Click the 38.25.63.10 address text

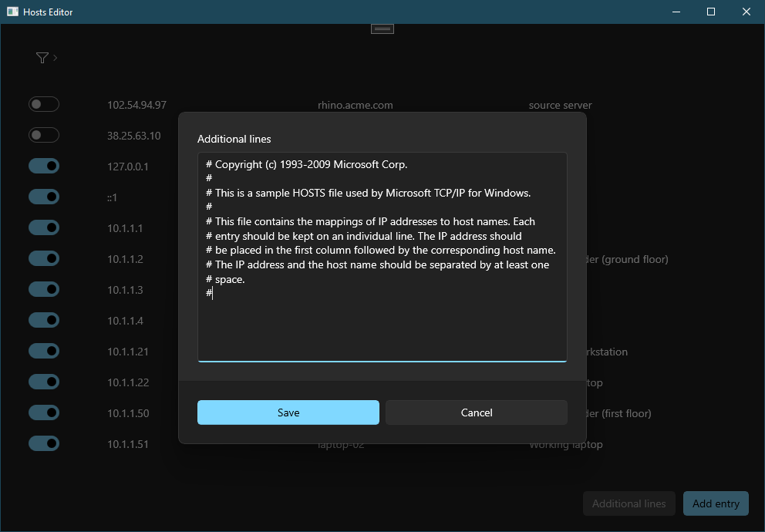pos(134,136)
